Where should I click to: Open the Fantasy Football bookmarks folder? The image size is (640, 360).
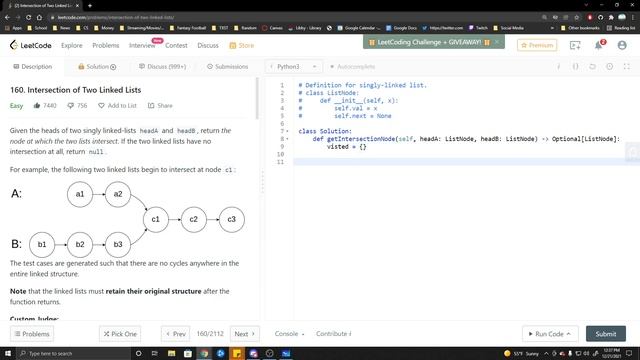(187, 28)
